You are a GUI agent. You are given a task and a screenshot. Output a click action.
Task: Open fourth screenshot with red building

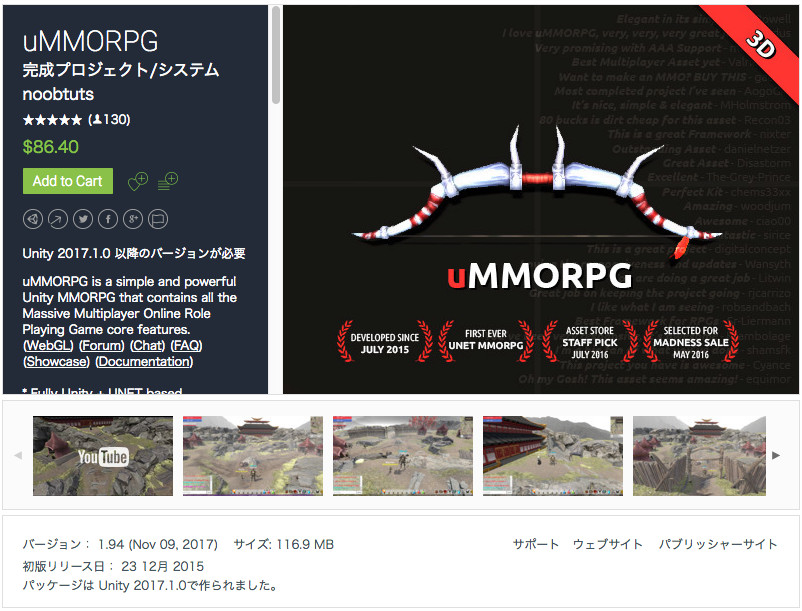coord(553,456)
